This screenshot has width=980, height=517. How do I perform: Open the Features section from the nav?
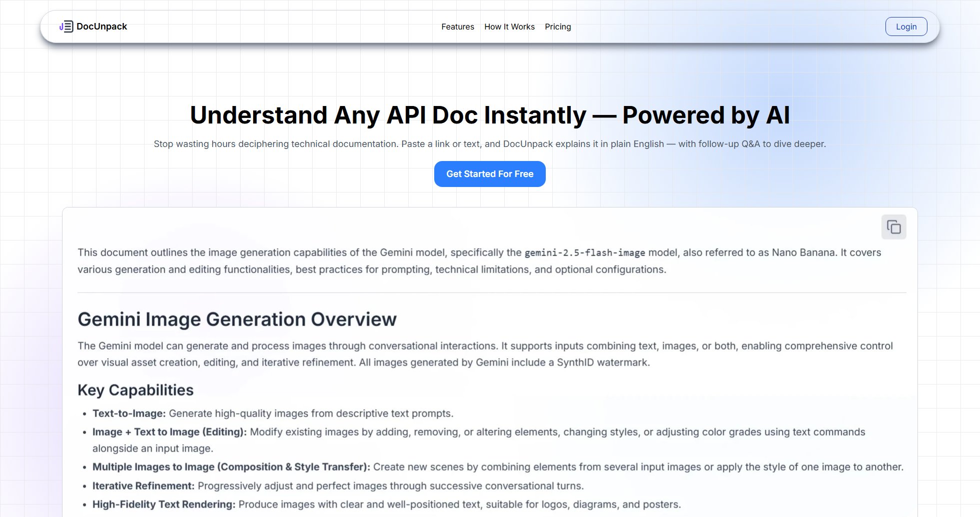pos(457,26)
